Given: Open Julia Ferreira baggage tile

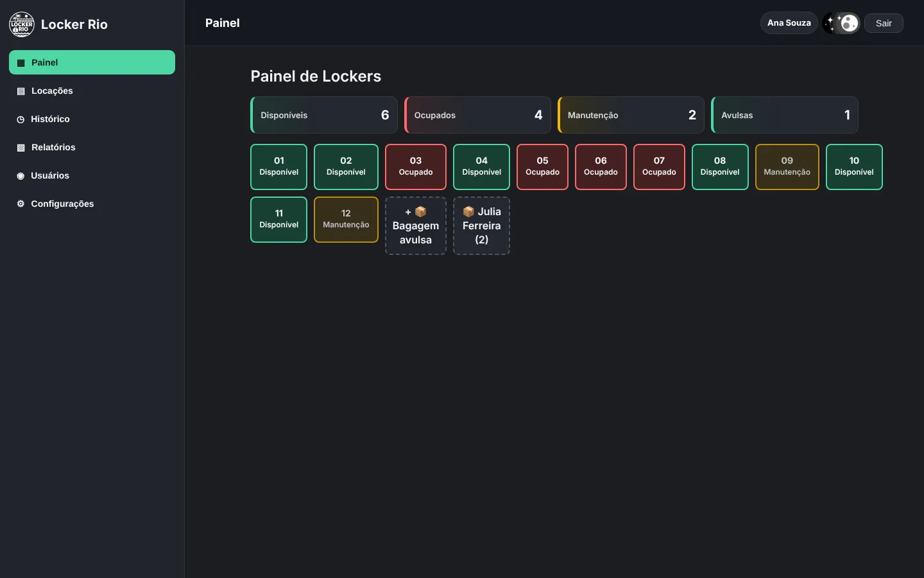Looking at the screenshot, I should coord(481,225).
